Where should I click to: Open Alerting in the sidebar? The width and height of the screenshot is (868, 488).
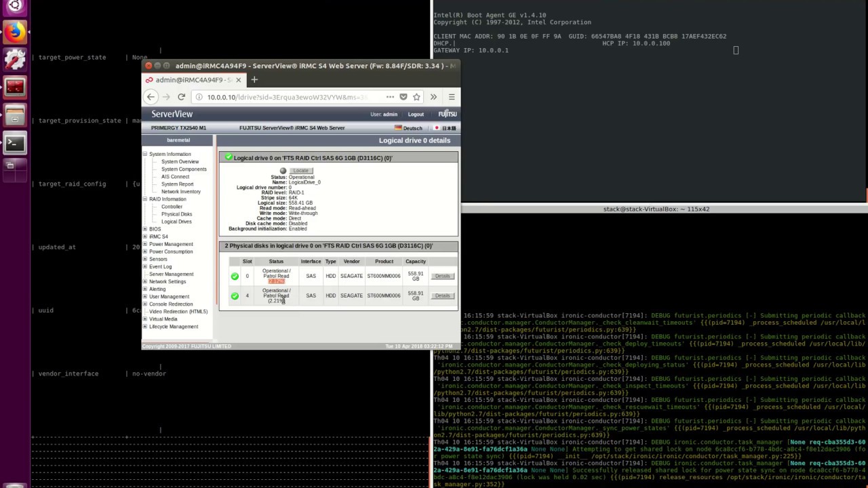[x=157, y=289]
